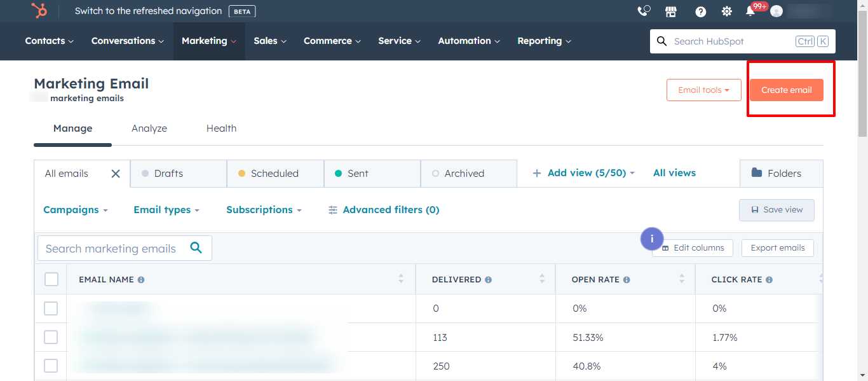Click the HubSpot sprocket logo
This screenshot has height=381, width=868.
39,11
